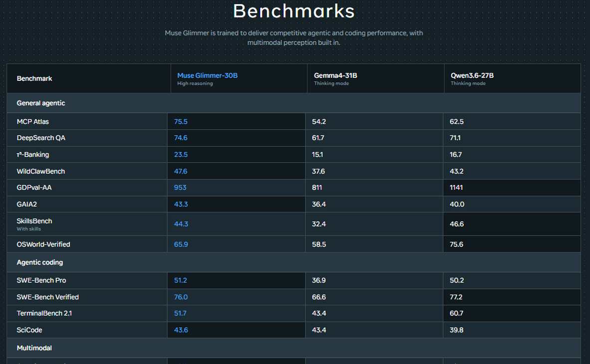This screenshot has width=590, height=364.
Task: Click the 71.1 DeepSearch QA score
Action: (455, 138)
